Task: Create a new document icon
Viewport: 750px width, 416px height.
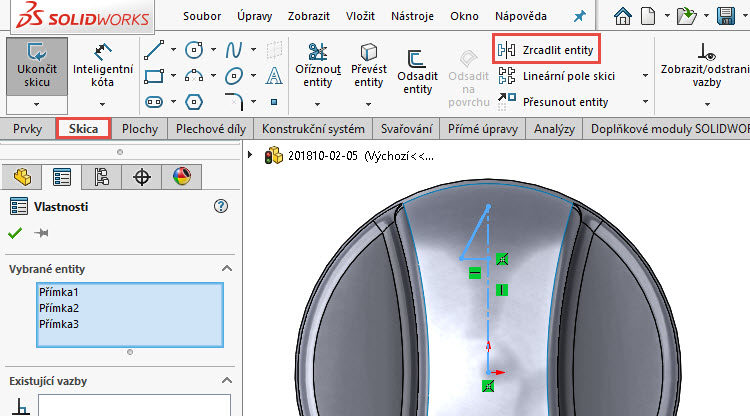Action: [648, 16]
